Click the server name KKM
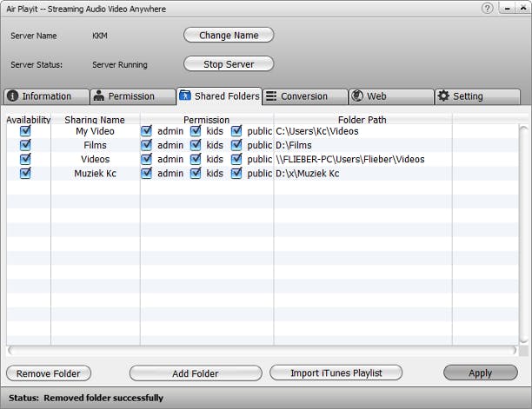 (100, 36)
